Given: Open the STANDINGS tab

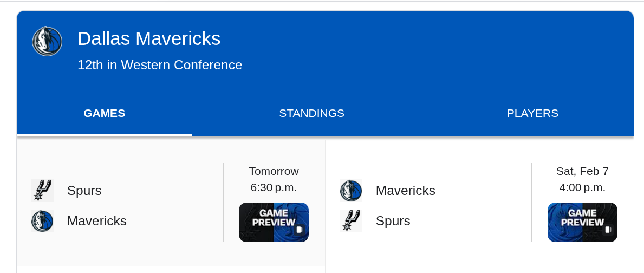Looking at the screenshot, I should pos(311,113).
